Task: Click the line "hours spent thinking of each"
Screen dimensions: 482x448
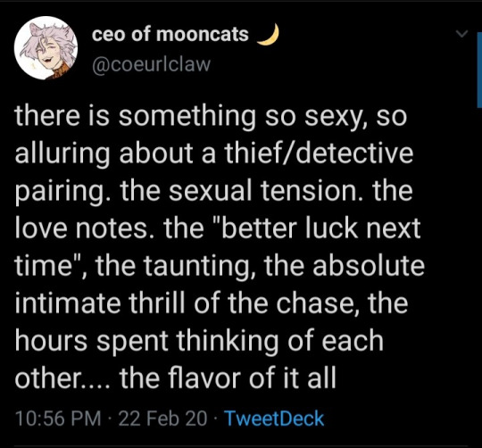Action: (199, 340)
